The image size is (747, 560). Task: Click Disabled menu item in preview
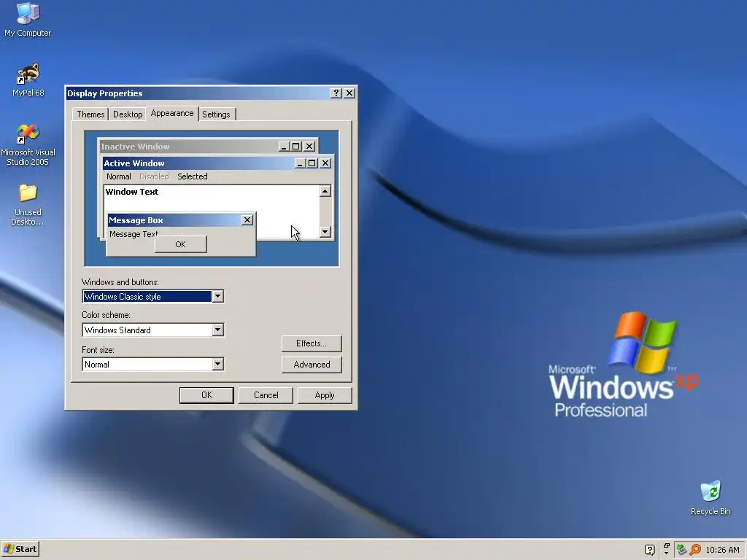pos(154,176)
